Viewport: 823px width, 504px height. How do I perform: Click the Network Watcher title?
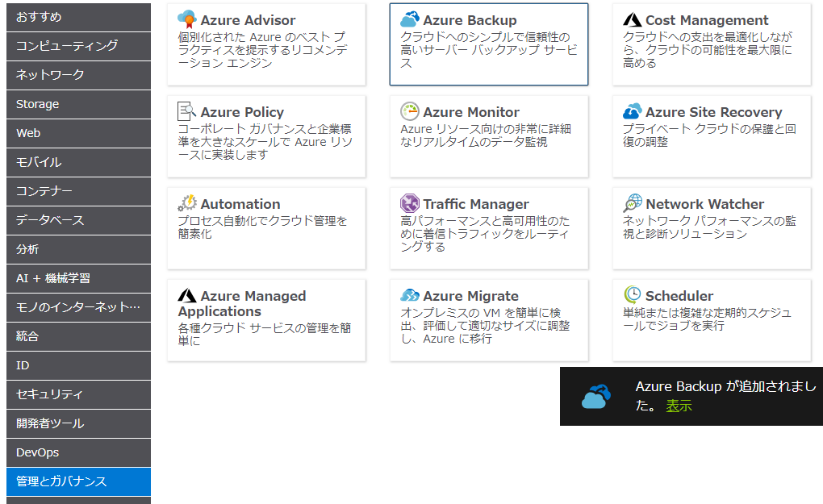pyautogui.click(x=705, y=204)
